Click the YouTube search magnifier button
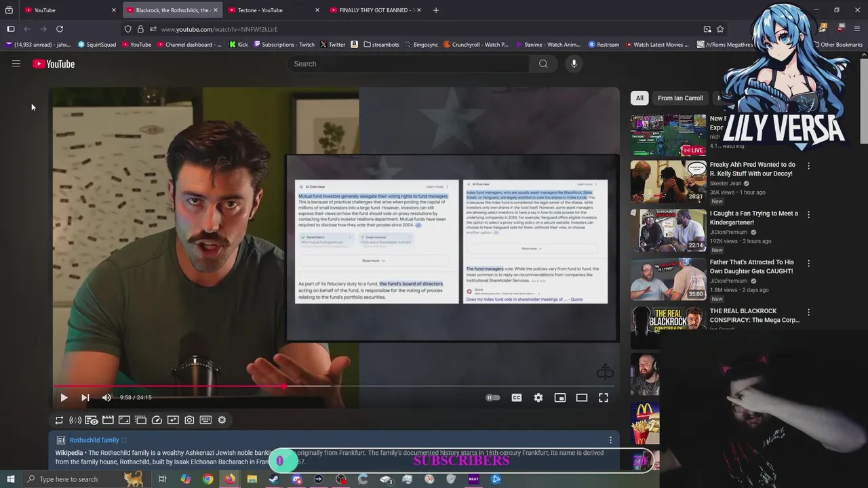Screen dimensions: 868x488 tap(543, 64)
